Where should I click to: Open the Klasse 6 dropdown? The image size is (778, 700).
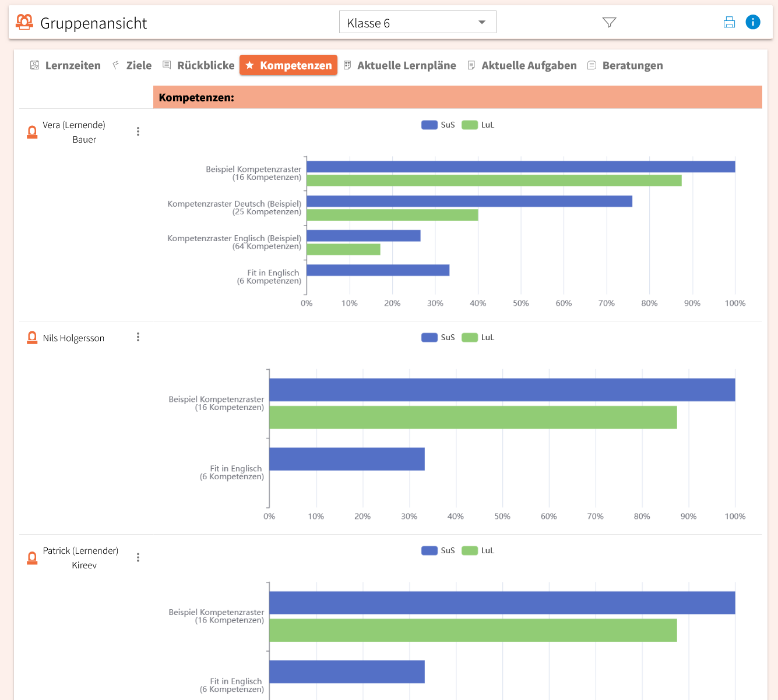click(x=417, y=23)
